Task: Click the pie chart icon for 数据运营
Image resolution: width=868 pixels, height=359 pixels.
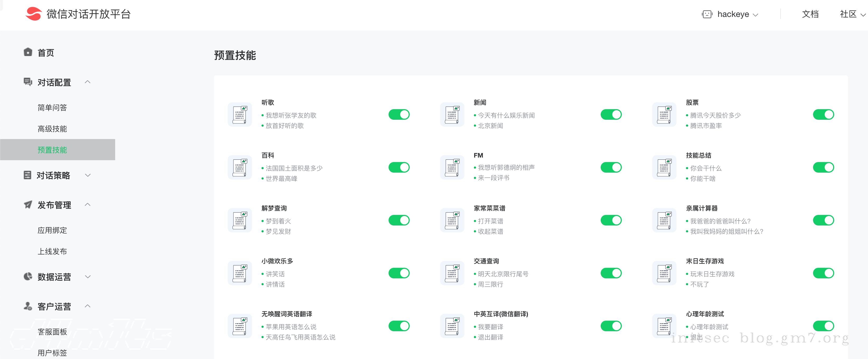Action: pyautogui.click(x=28, y=277)
